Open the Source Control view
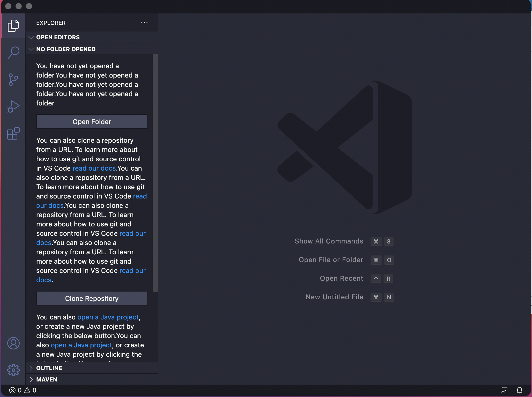 tap(13, 80)
